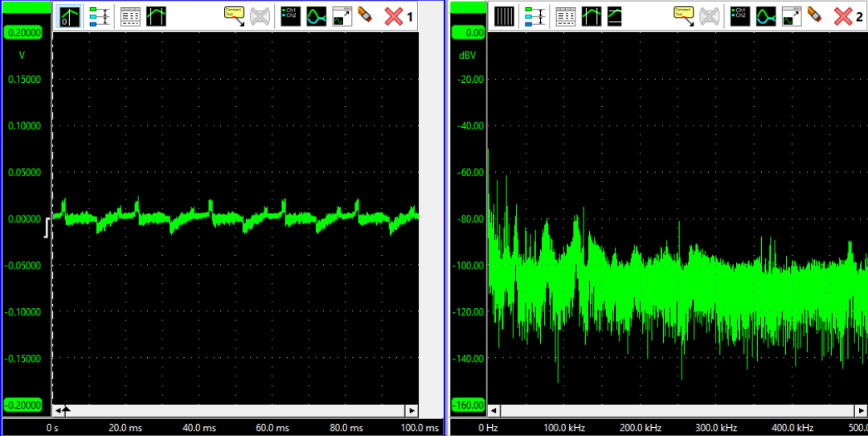
Task: Show Ch1/Ch2 legend in graph 1
Action: point(291,17)
